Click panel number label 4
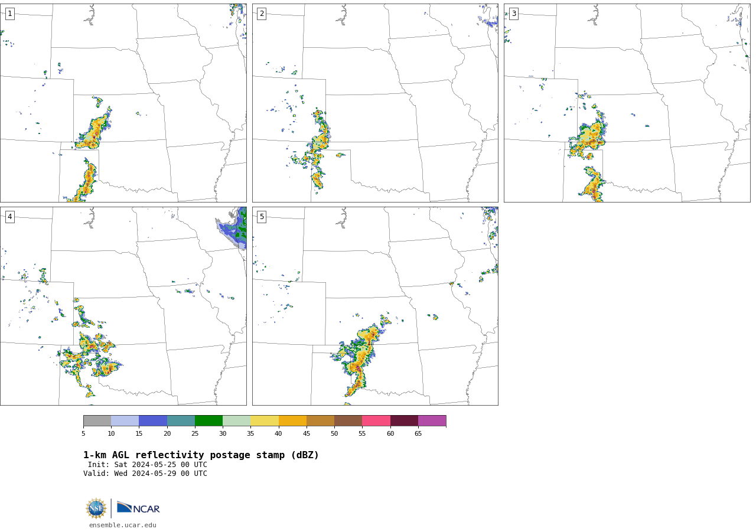Image resolution: width=756 pixels, height=532 pixels. pos(9,217)
